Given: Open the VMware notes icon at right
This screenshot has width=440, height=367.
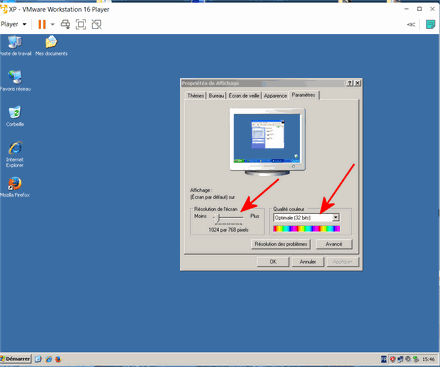Looking at the screenshot, I should [x=430, y=24].
